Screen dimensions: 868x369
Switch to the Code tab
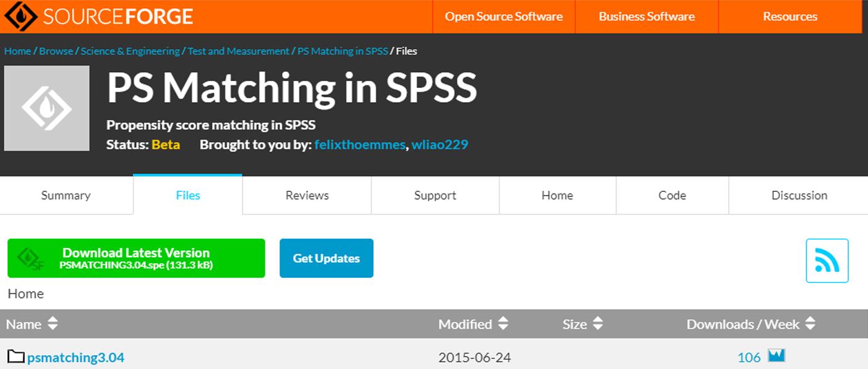[672, 196]
